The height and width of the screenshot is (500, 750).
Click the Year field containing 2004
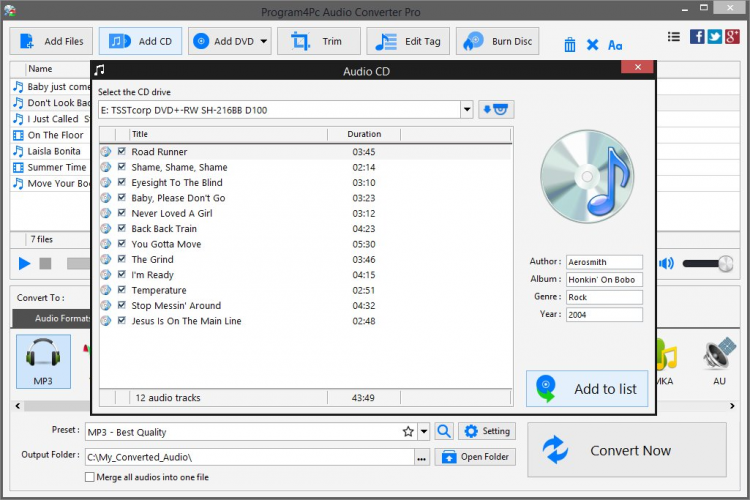tap(604, 314)
